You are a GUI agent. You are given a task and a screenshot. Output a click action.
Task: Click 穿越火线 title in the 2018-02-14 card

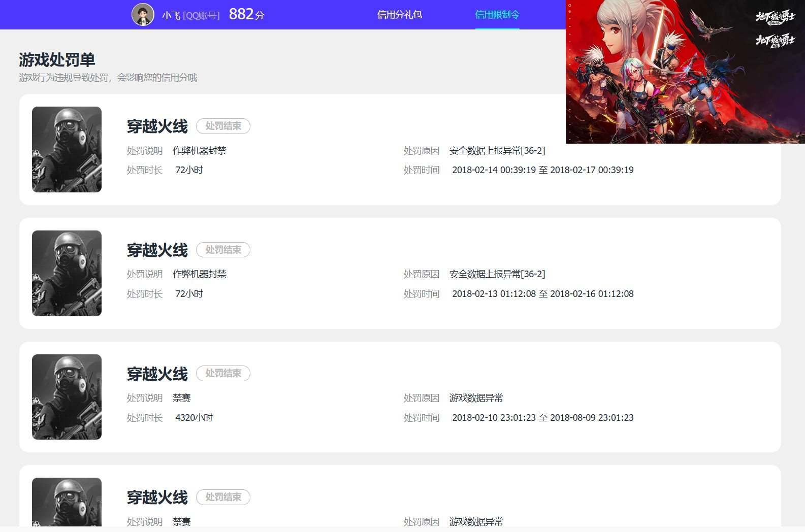point(157,126)
